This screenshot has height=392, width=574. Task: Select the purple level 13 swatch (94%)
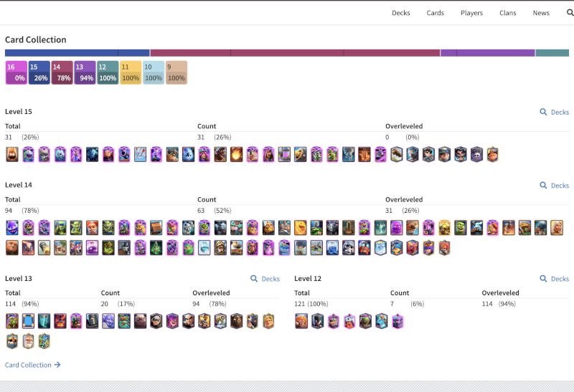[85, 72]
